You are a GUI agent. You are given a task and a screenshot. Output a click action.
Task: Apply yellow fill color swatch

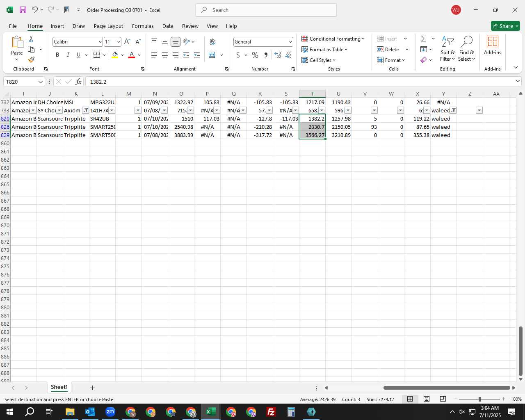(115, 55)
